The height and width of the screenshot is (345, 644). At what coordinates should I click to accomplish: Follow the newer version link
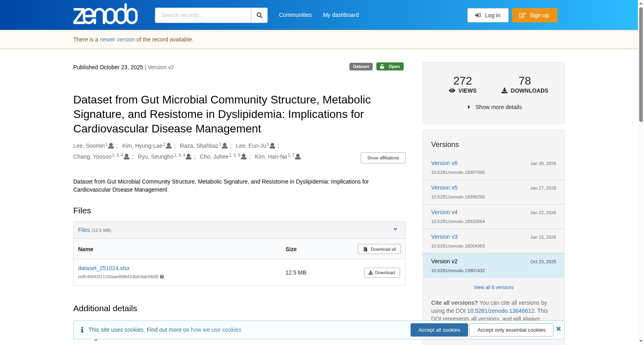pyautogui.click(x=118, y=39)
